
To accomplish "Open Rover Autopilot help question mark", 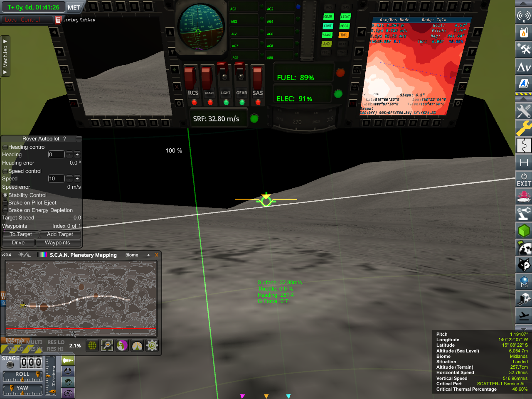I will coord(64,139).
